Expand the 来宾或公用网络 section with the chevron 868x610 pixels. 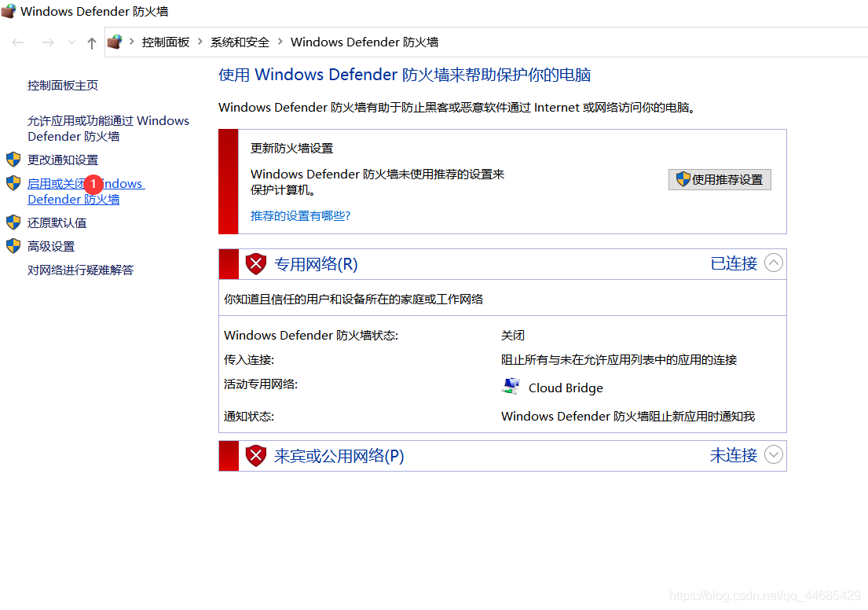[773, 454]
